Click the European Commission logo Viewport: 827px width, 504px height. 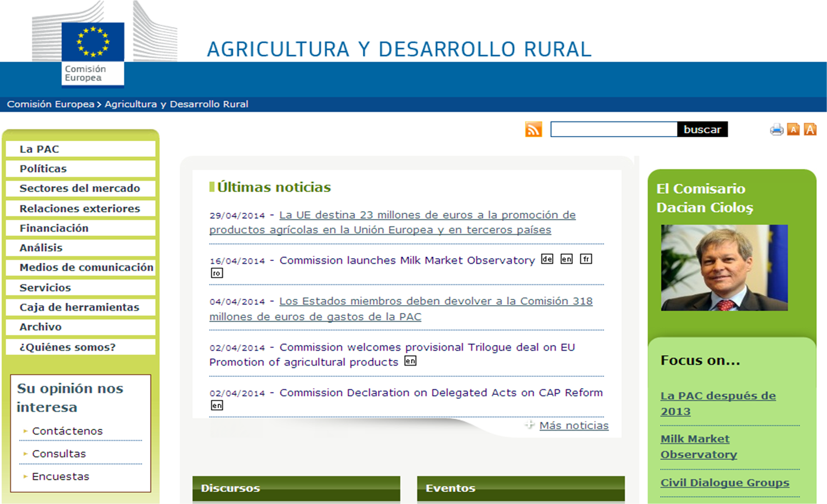tap(93, 53)
